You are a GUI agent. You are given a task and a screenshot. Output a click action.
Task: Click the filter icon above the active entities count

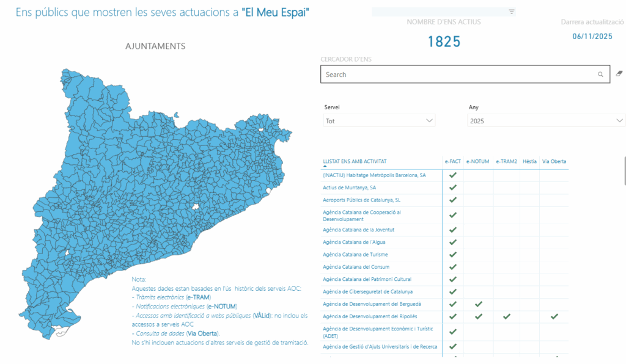click(512, 12)
